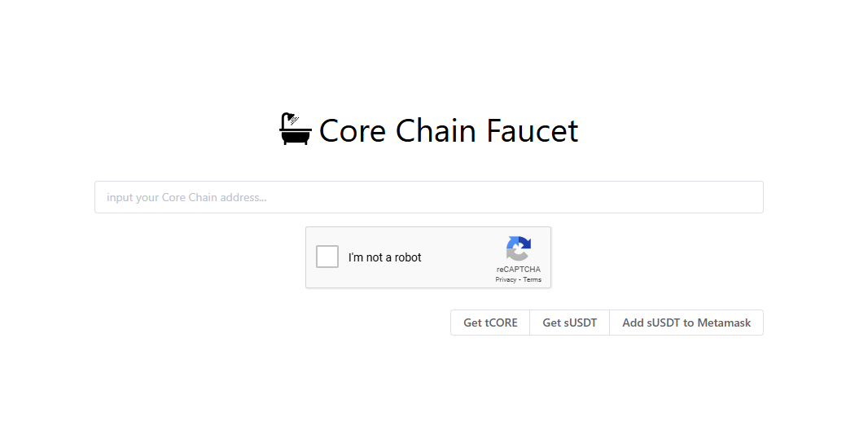Click the reCAPTCHA logo icon
Screen dimensions: 868x439
tap(519, 248)
